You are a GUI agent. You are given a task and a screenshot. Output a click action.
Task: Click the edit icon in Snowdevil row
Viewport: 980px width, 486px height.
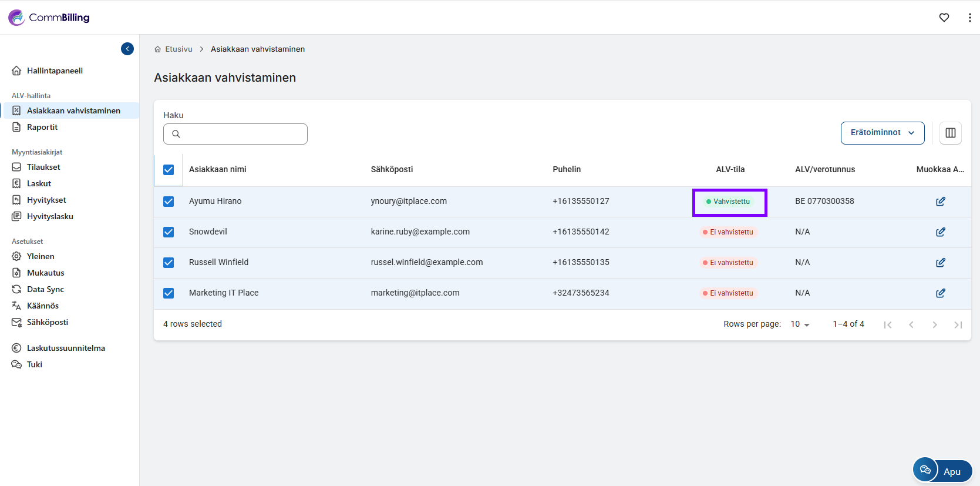point(940,232)
